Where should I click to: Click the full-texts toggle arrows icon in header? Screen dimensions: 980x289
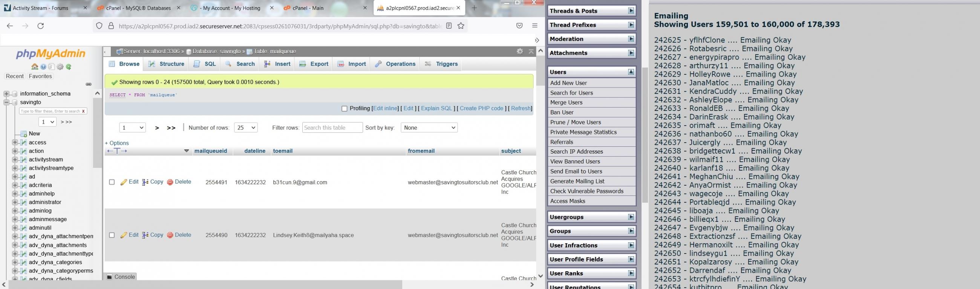[117, 151]
